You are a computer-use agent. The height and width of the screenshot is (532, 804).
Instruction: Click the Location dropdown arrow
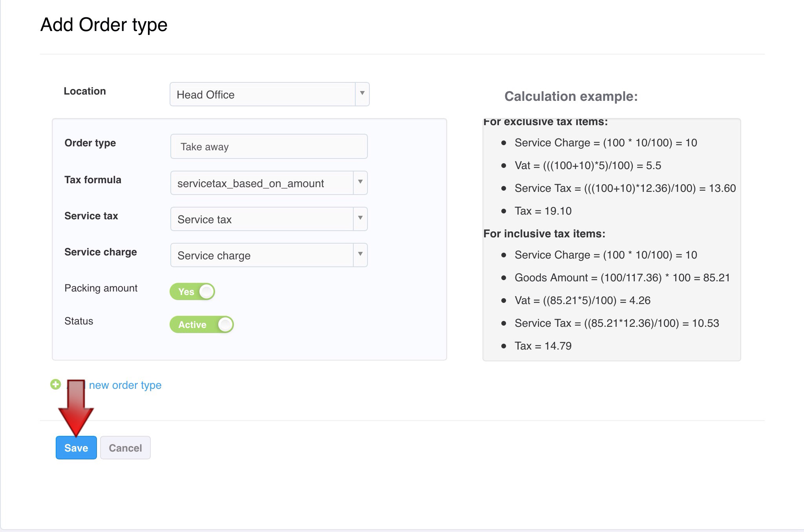coord(362,94)
